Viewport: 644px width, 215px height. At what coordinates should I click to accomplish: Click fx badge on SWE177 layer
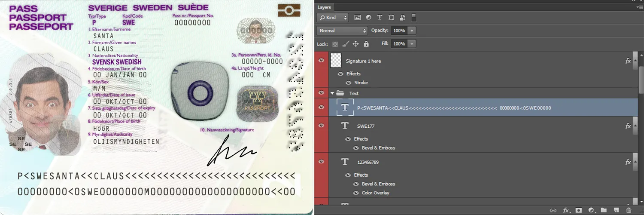628,126
